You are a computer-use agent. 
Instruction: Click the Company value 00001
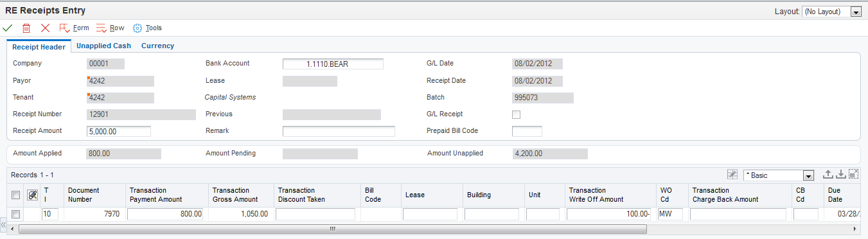[105, 64]
